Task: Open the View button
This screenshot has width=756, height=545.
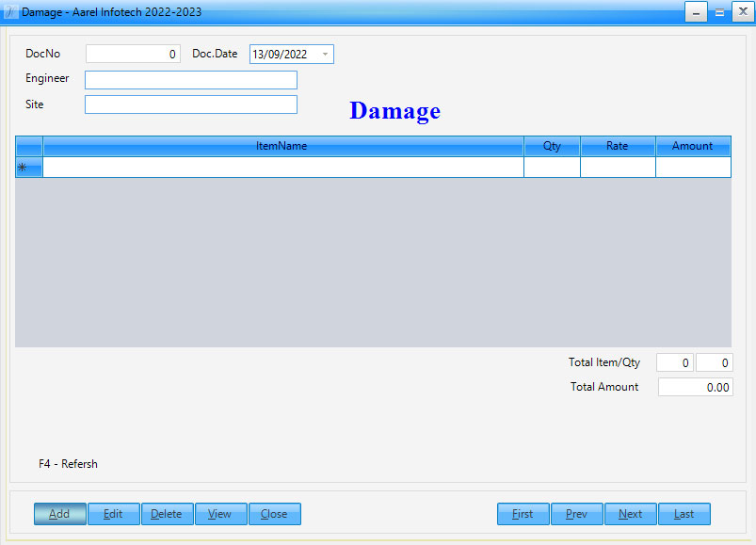Action: (x=220, y=514)
